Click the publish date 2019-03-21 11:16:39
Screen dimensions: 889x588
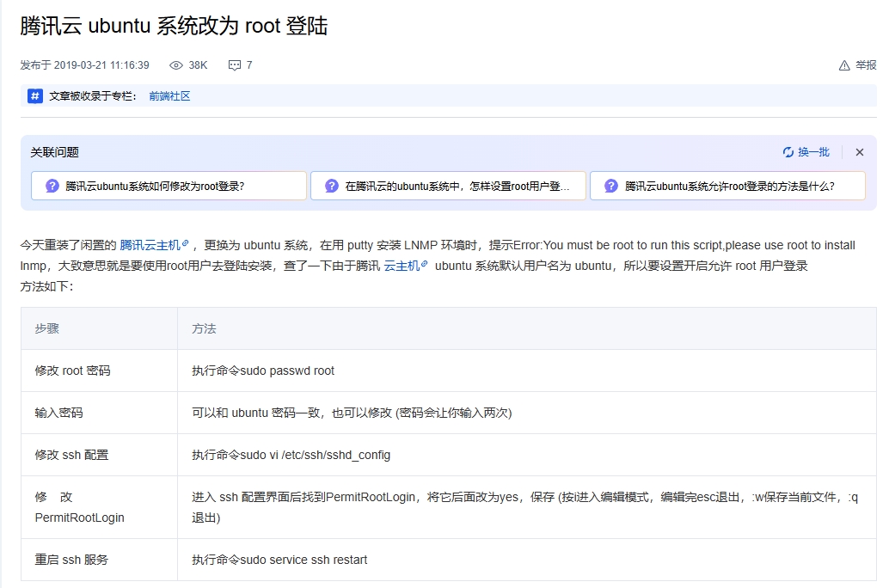pyautogui.click(x=101, y=65)
